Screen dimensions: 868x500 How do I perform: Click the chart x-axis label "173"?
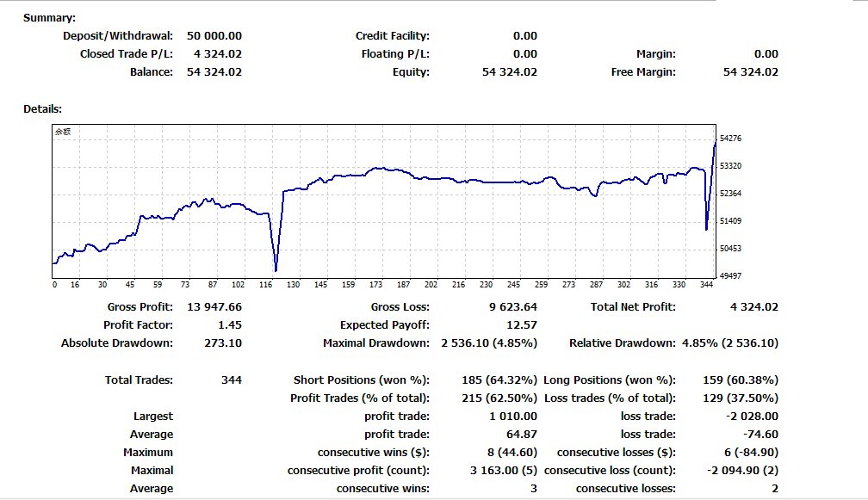375,285
